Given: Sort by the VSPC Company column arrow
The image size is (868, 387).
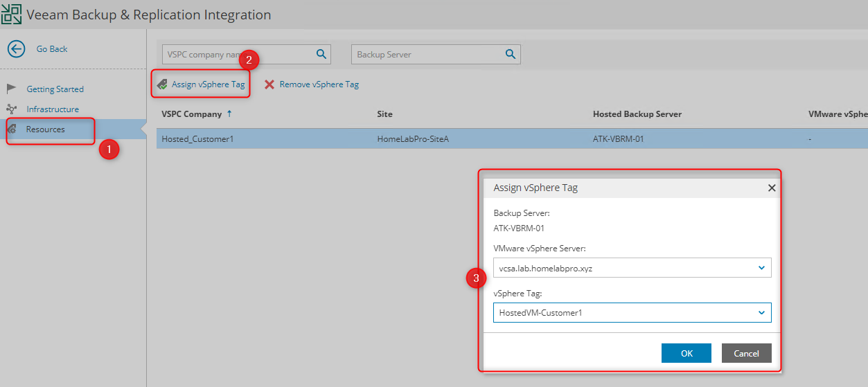Looking at the screenshot, I should (229, 114).
